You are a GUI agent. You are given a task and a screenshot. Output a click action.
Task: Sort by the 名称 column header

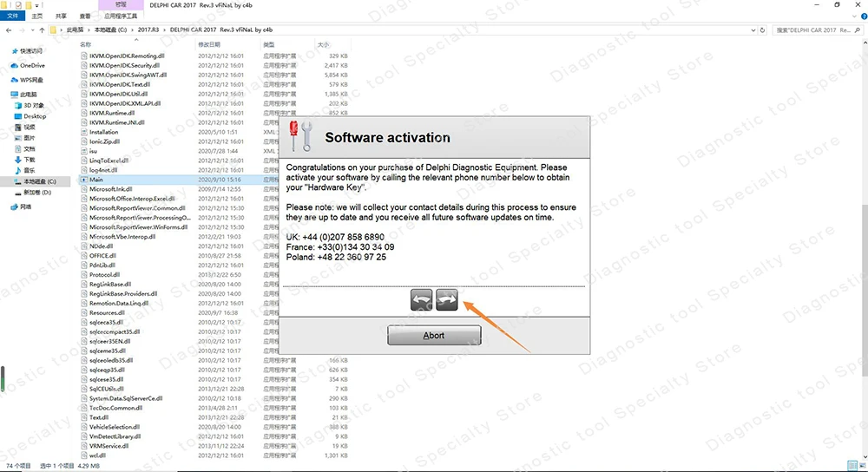[85, 44]
